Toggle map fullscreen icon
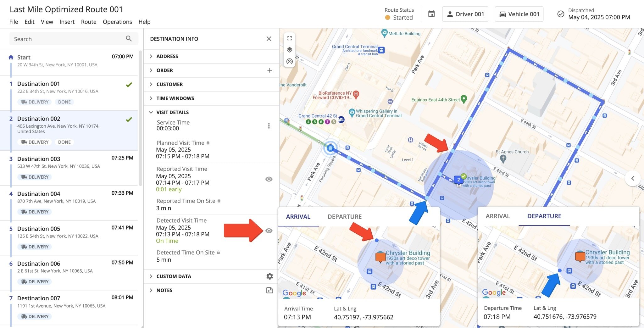 [290, 38]
